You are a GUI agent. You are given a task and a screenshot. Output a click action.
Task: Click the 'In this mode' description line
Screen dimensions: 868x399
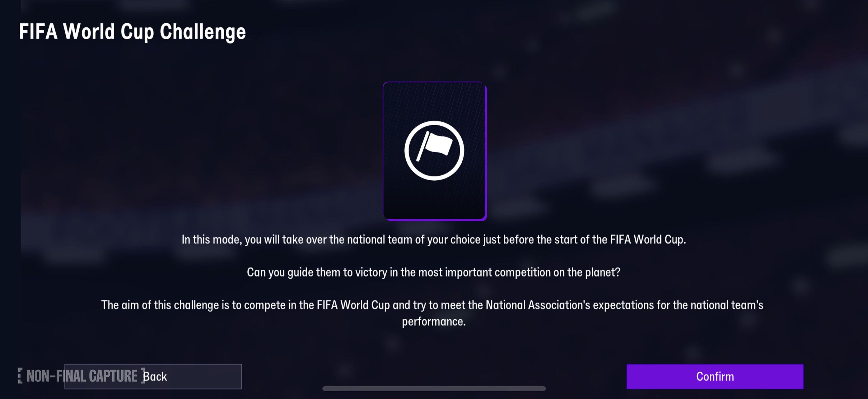(433, 239)
